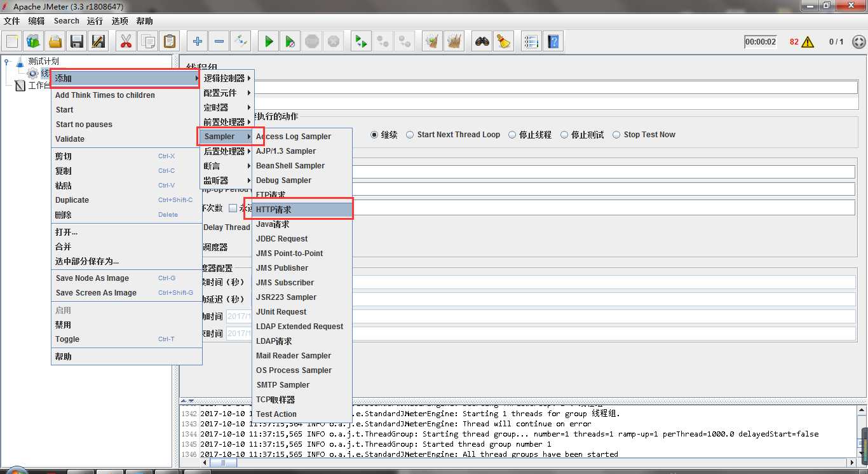Choose OS Process Sampler entry
868x474 pixels.
[x=302, y=370]
